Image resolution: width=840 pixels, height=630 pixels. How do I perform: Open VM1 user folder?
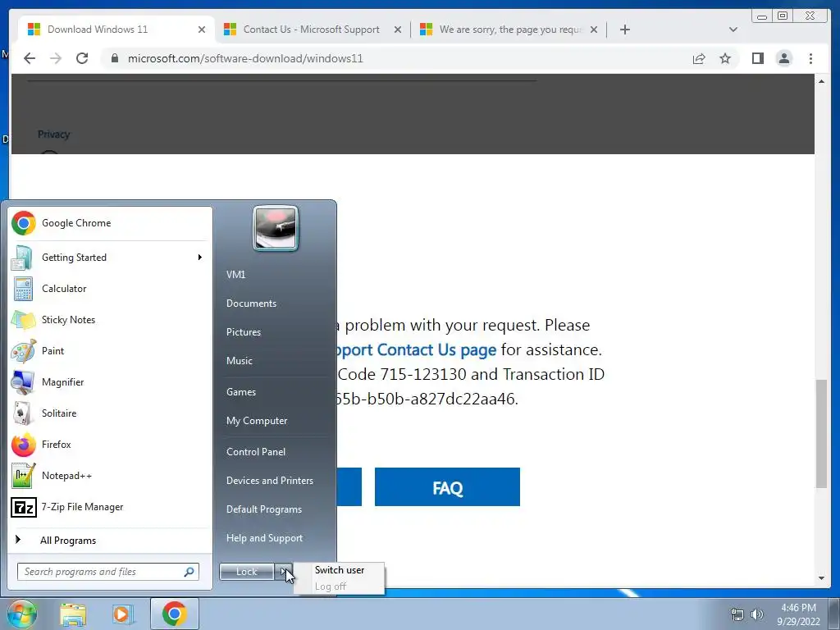(235, 275)
